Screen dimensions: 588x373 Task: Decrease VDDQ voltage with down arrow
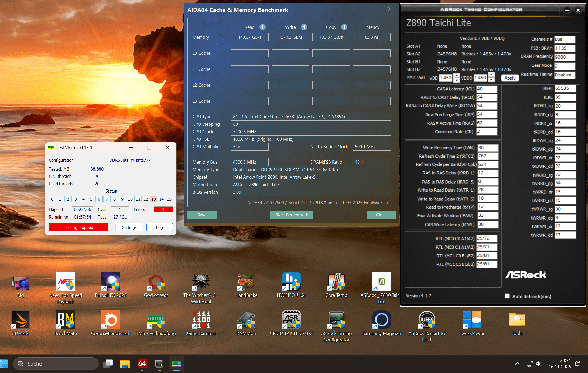pos(491,80)
